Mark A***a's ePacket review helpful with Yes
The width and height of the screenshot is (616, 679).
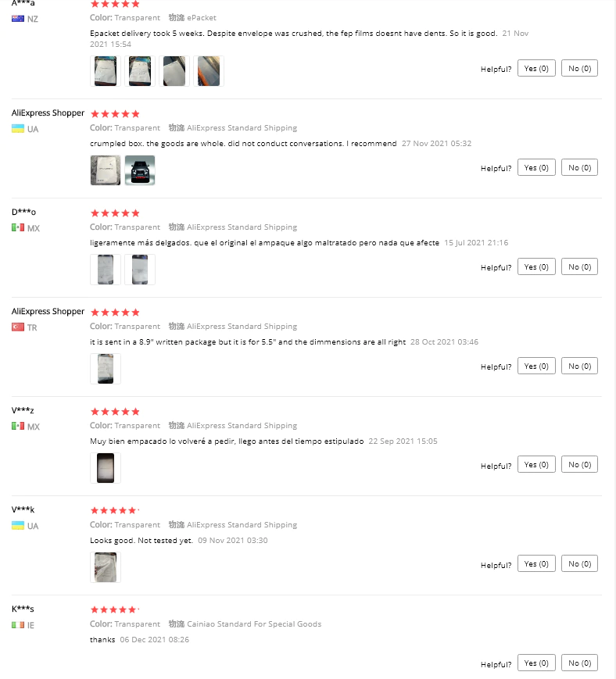(536, 68)
